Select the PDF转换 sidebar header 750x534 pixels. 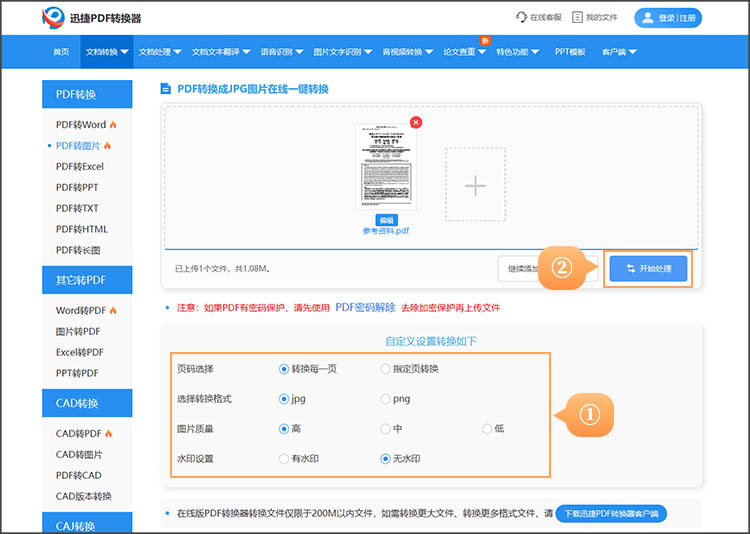(x=87, y=94)
